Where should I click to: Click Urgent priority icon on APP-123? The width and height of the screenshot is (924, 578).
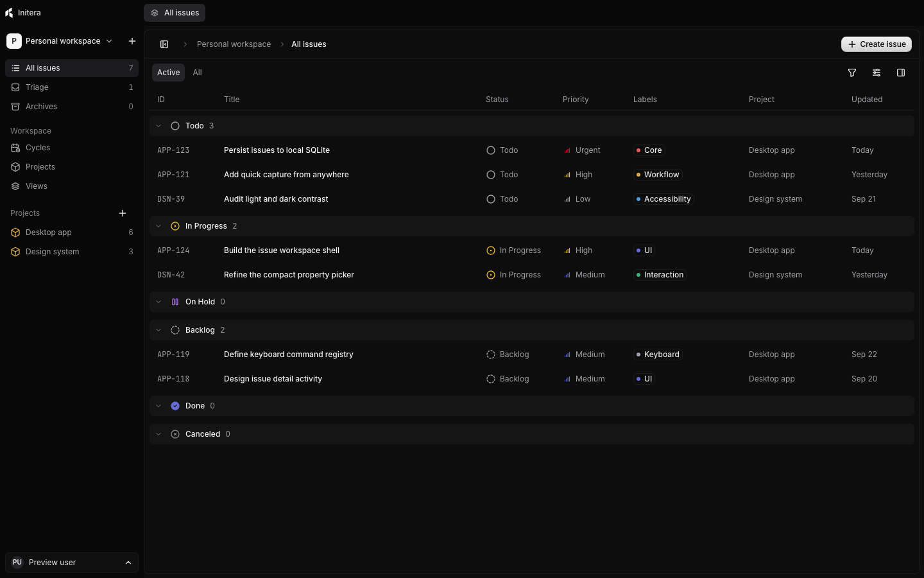(x=567, y=150)
